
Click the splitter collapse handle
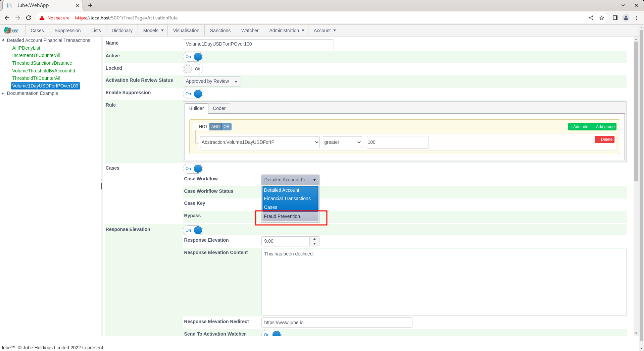pos(101,180)
